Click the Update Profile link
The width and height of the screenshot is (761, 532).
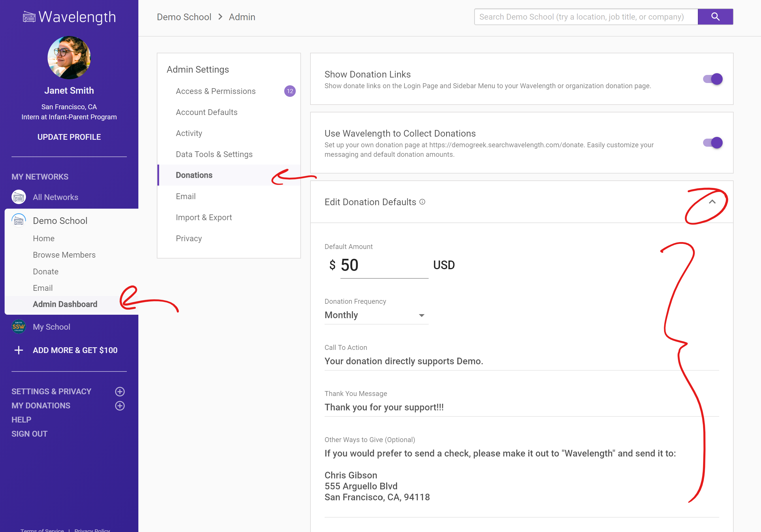point(69,137)
